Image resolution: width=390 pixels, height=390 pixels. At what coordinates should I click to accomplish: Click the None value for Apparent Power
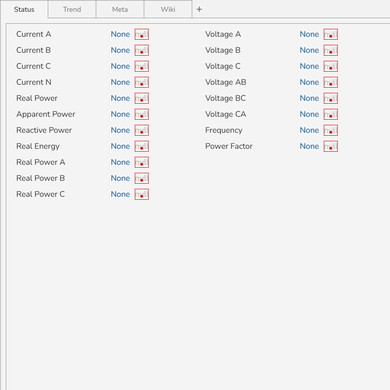click(120, 114)
